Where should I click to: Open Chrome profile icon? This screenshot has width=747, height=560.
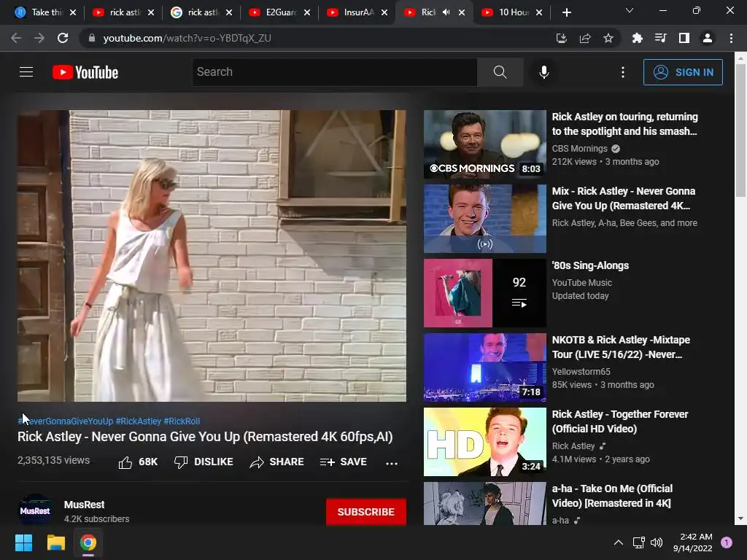tap(708, 38)
